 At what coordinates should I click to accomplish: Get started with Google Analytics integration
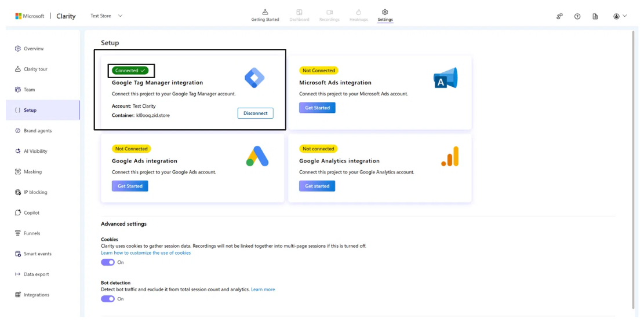click(x=317, y=186)
